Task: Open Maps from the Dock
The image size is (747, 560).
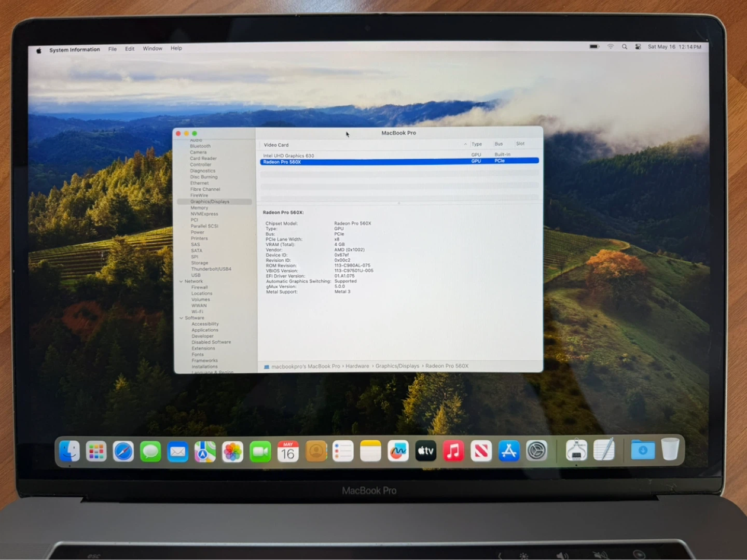Action: [205, 451]
